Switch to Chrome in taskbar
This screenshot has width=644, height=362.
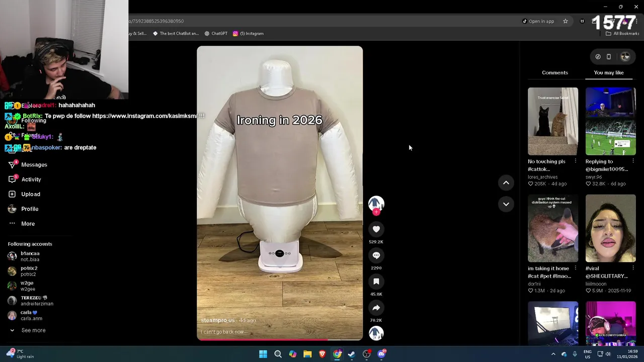pos(337,354)
